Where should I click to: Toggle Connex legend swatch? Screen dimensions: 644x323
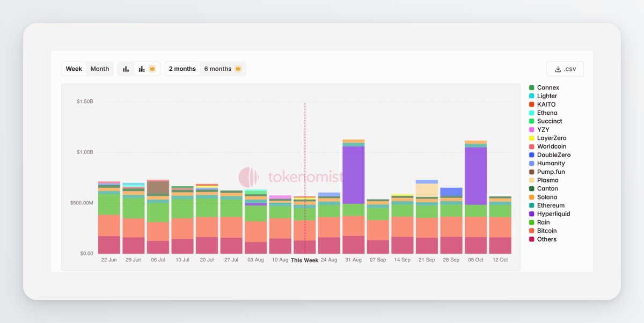point(532,87)
